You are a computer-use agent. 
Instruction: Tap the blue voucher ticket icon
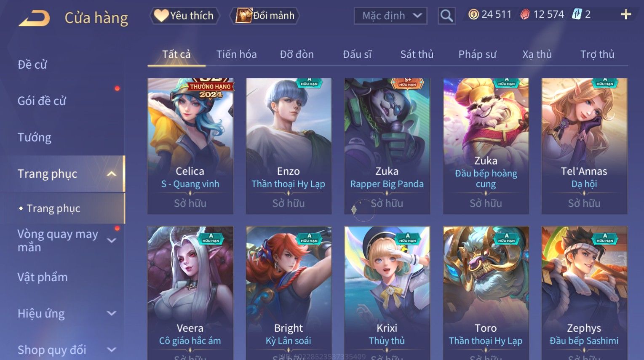tap(576, 14)
